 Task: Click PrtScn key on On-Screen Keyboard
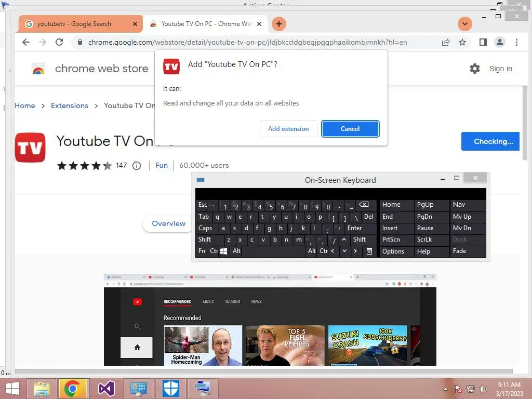click(396, 240)
